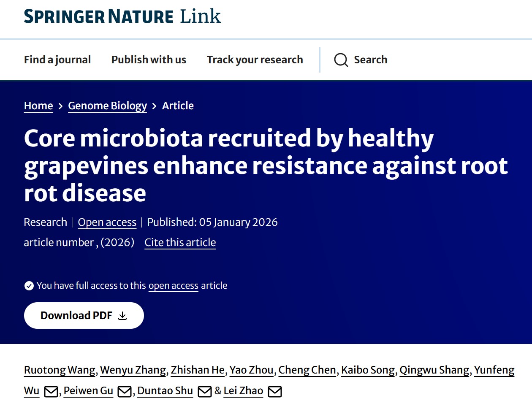Click the envelope icon next to Lei Zhao
Image resolution: width=532 pixels, height=409 pixels.
pos(275,392)
